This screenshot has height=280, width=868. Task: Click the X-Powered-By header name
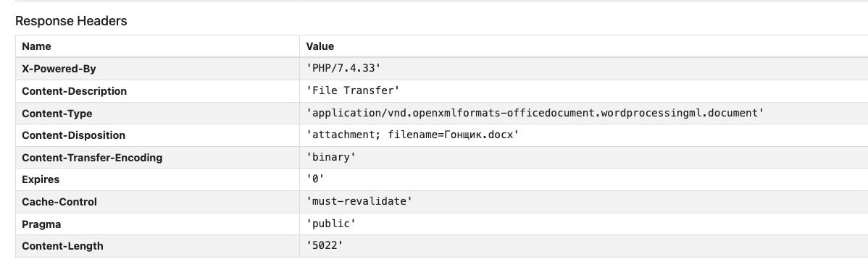[59, 69]
